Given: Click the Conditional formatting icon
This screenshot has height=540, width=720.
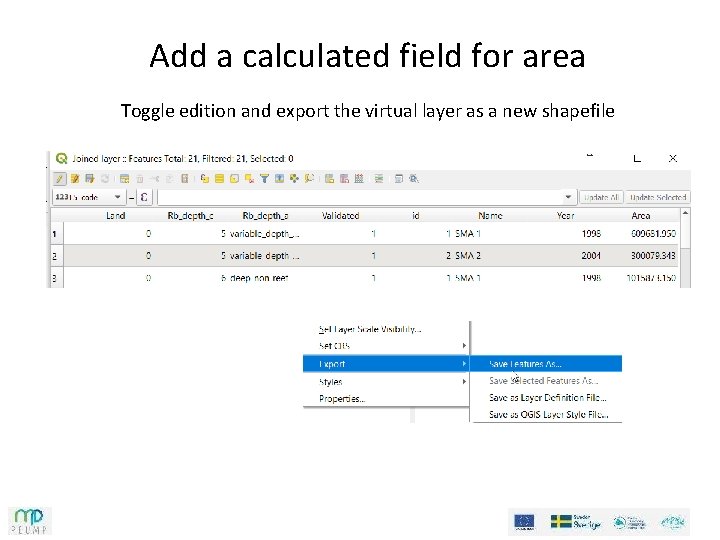Looking at the screenshot, I should (379, 179).
